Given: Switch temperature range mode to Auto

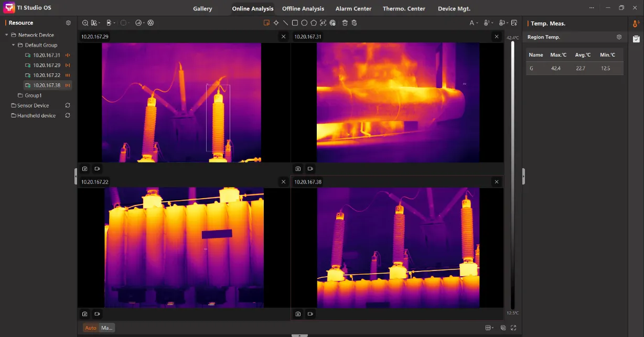Looking at the screenshot, I should (x=91, y=328).
